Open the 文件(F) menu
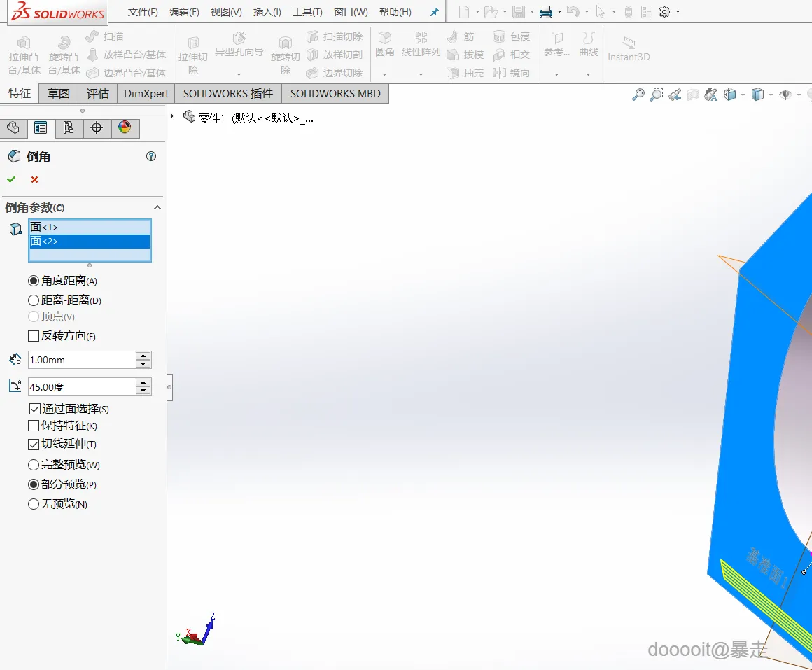This screenshot has height=670, width=812. (143, 12)
